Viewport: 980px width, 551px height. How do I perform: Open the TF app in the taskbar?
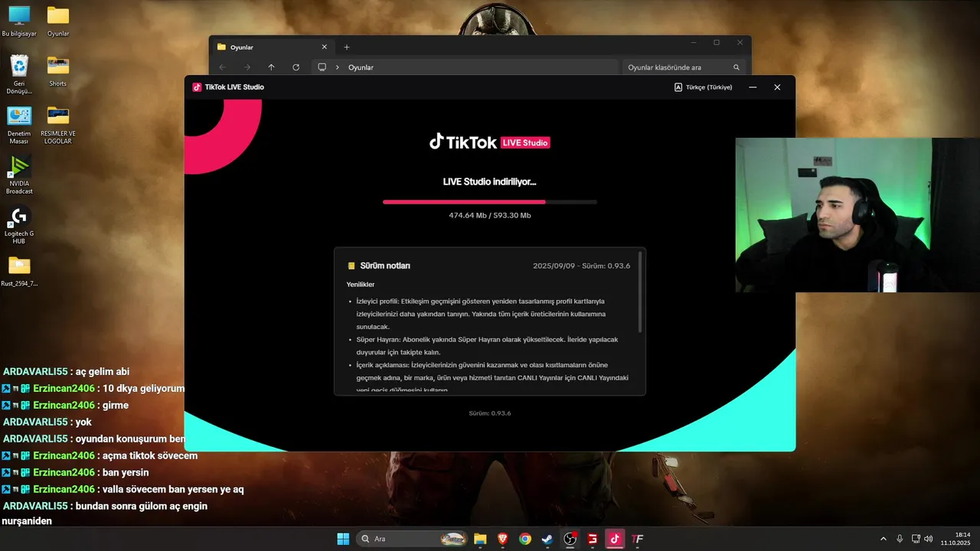point(637,539)
